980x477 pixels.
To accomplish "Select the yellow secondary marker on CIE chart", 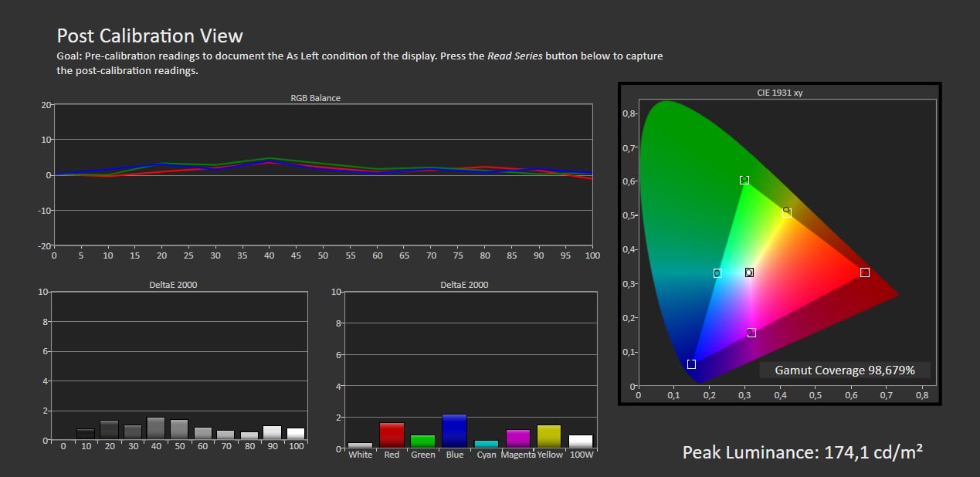I will click(786, 212).
